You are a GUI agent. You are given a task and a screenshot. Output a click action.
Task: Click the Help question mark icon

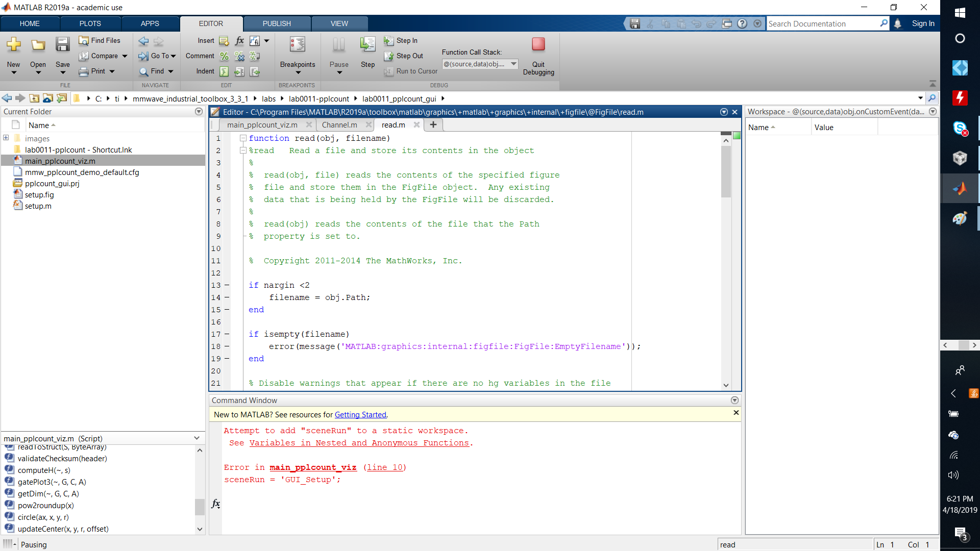pyautogui.click(x=742, y=23)
